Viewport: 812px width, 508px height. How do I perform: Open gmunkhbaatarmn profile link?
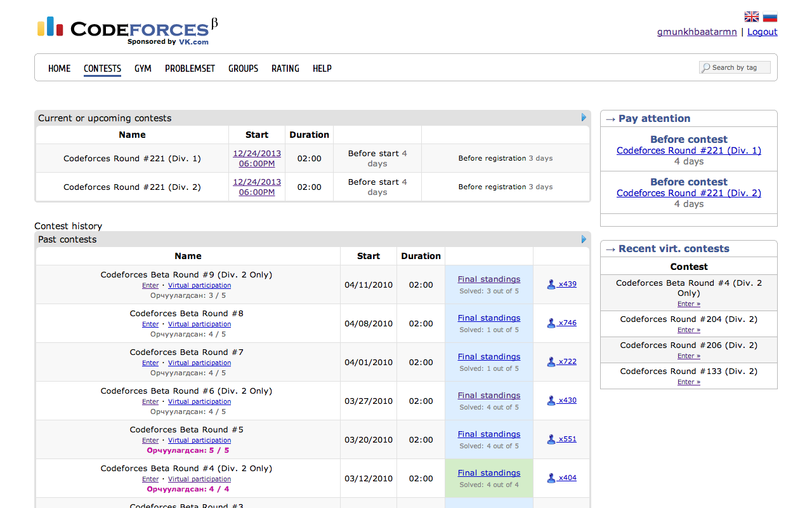pyautogui.click(x=697, y=32)
